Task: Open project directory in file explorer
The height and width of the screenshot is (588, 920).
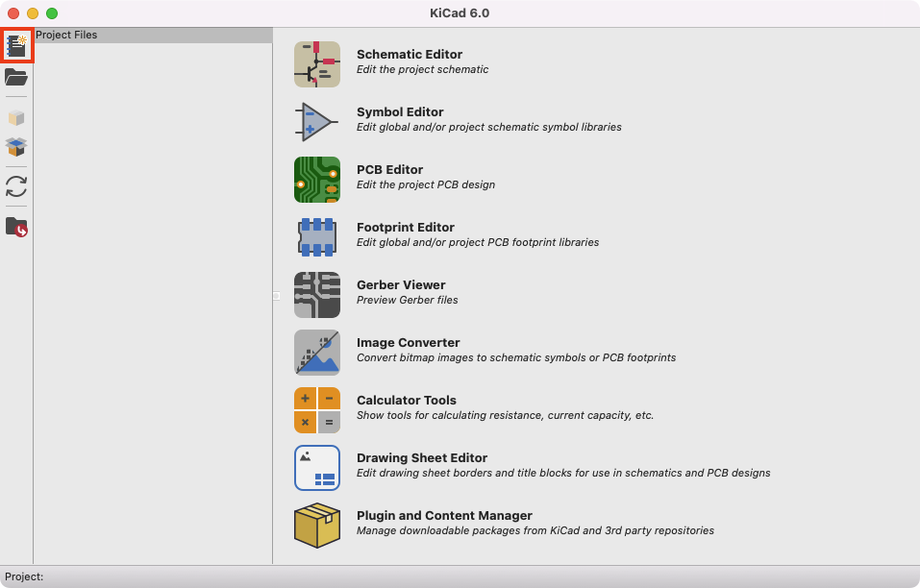Action: [16, 227]
